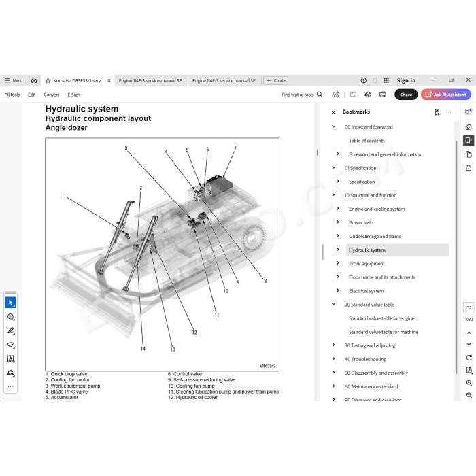Click the Sign in link
Screen dimensions: 476x476
tap(406, 80)
